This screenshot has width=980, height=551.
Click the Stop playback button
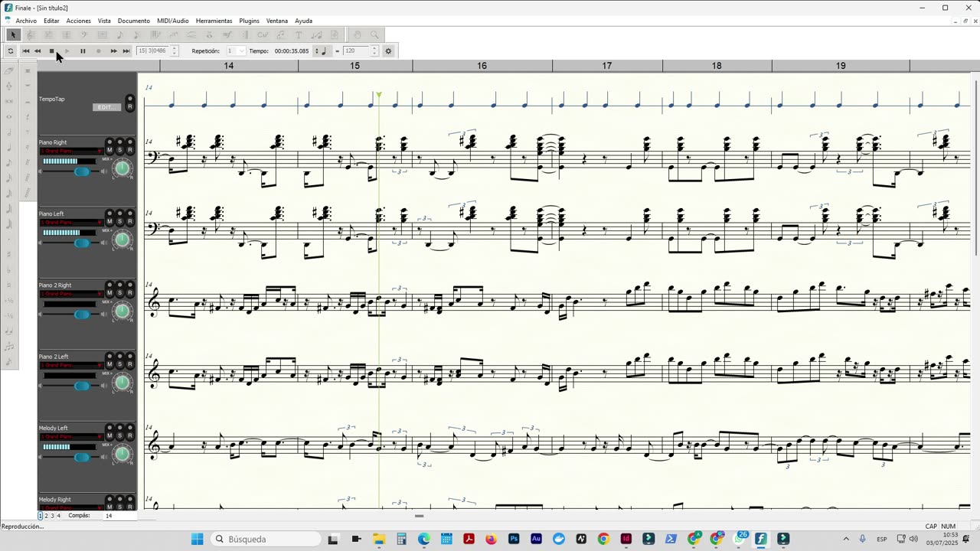(x=52, y=51)
